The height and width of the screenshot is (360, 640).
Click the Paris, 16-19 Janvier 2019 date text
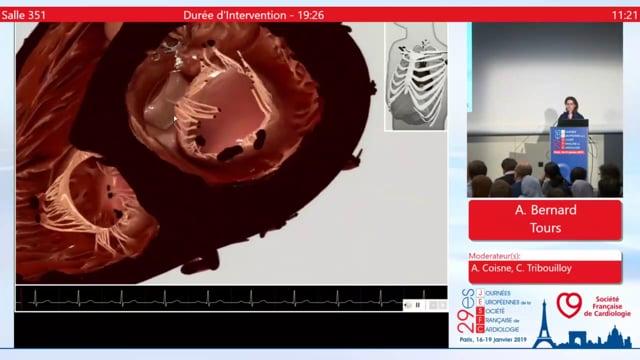pos(493,340)
